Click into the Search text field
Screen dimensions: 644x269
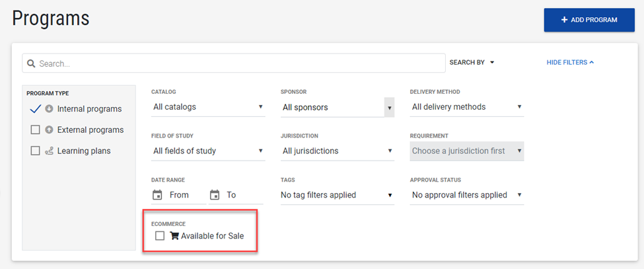(238, 63)
